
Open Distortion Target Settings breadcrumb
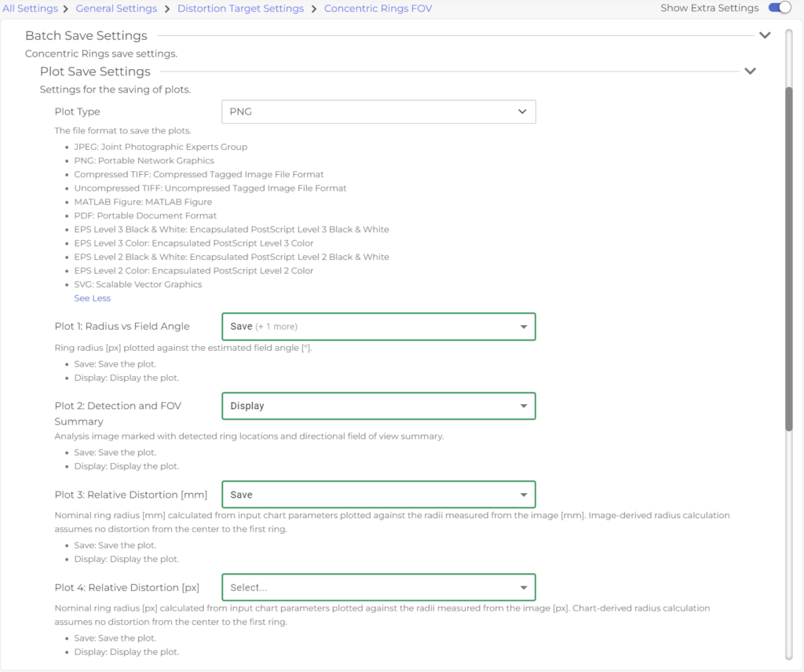(240, 8)
